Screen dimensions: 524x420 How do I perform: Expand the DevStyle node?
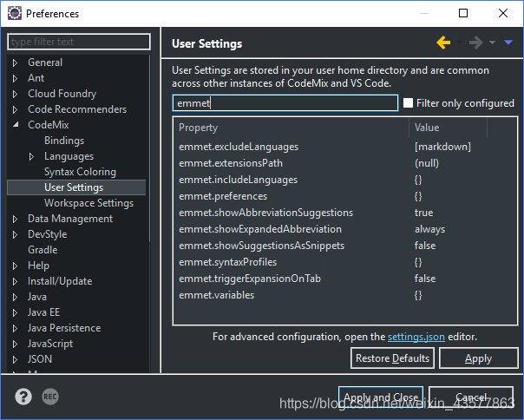pos(15,235)
